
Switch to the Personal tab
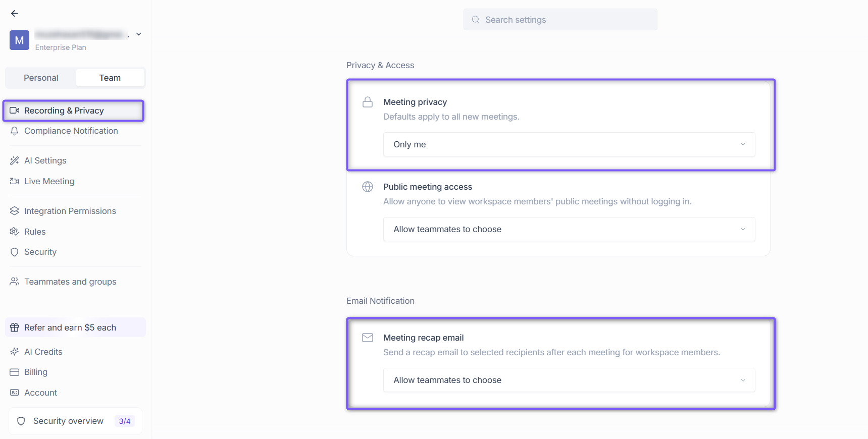41,78
